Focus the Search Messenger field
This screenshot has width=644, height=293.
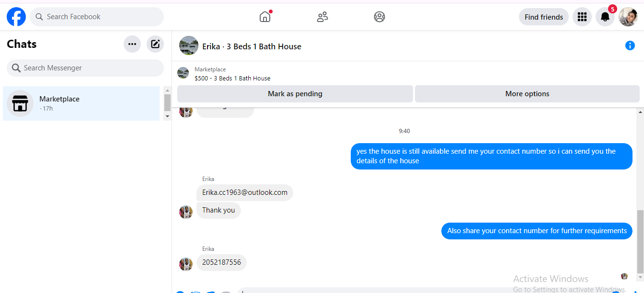(x=85, y=68)
